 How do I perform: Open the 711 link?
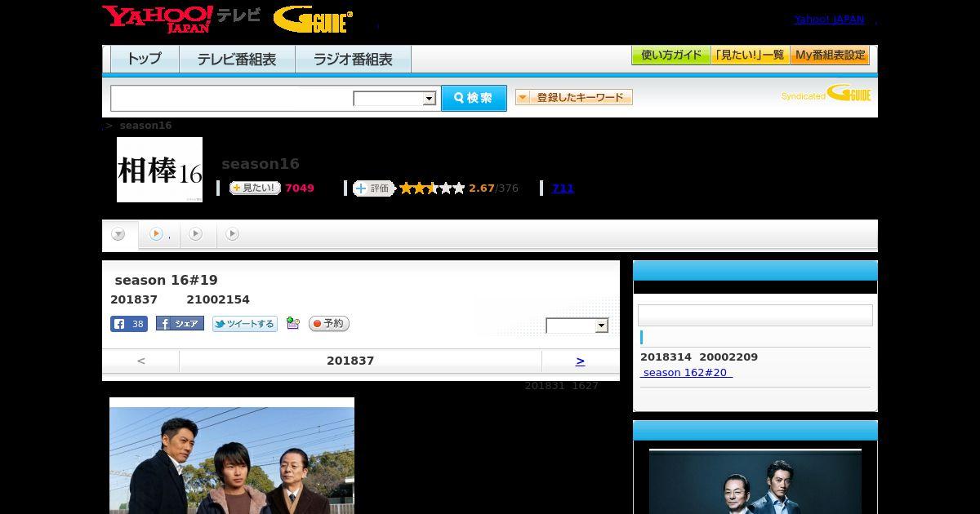[x=563, y=188]
